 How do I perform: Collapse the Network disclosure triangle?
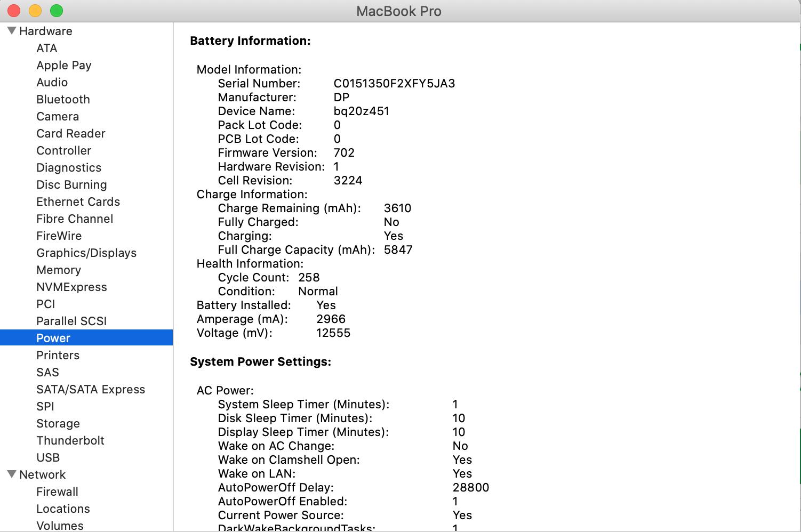12,474
